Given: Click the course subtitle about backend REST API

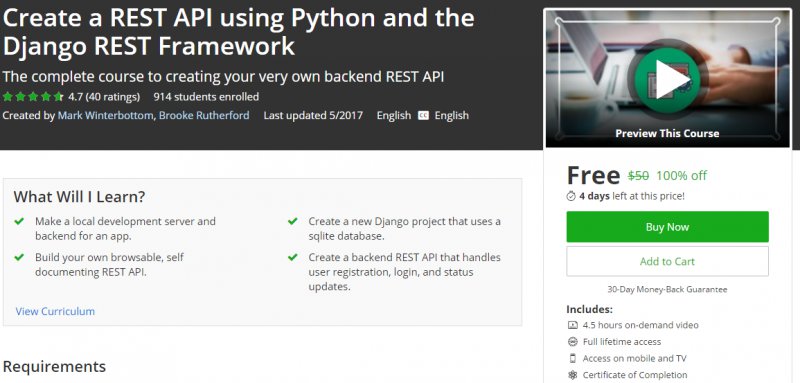Looking at the screenshot, I should pos(223,76).
